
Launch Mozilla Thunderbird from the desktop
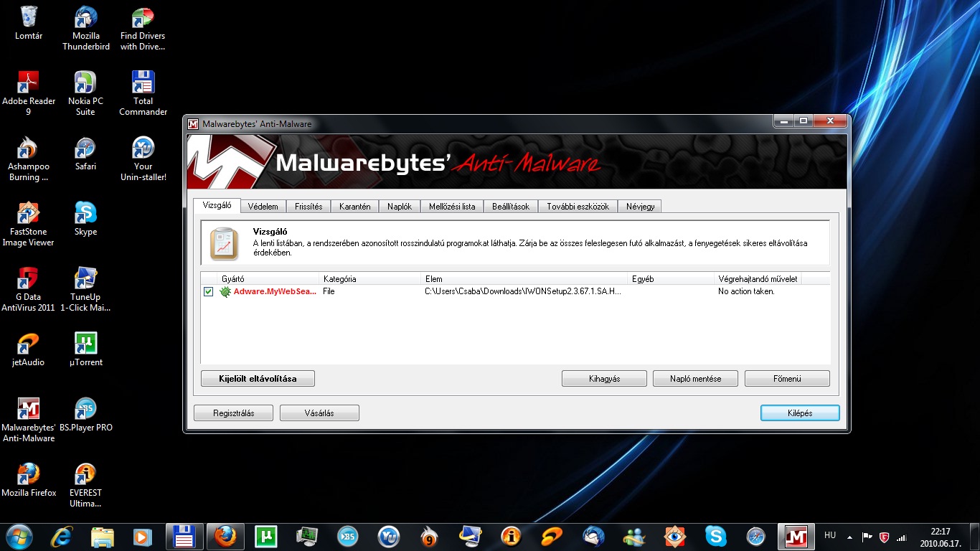(x=86, y=29)
